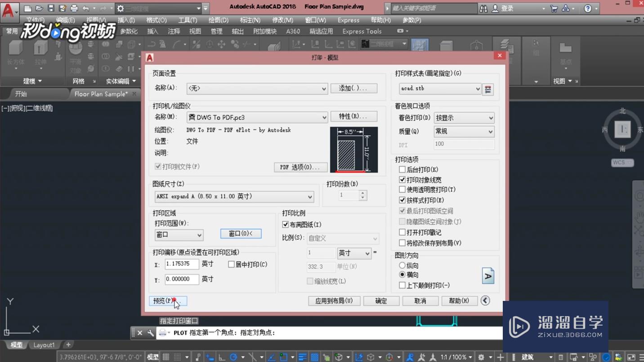This screenshot has height=362, width=644.
Task: Add a new layout with the plus tab
Action: [68, 344]
